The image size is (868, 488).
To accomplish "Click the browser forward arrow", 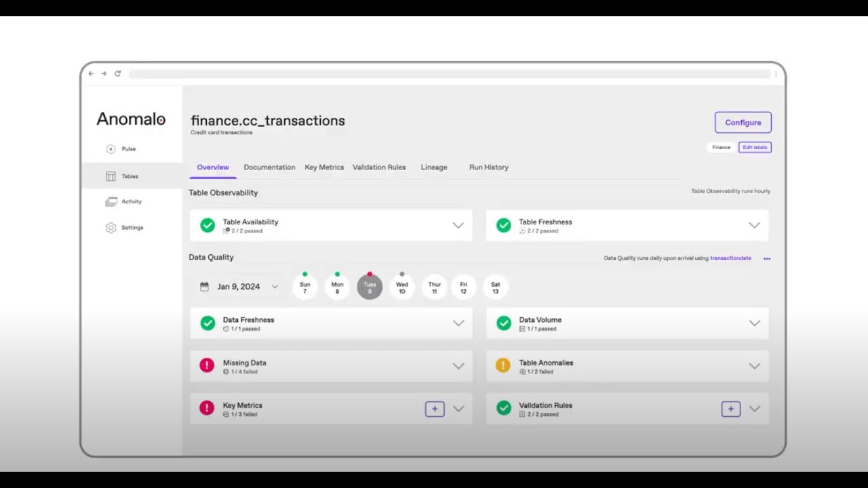I will 104,73.
